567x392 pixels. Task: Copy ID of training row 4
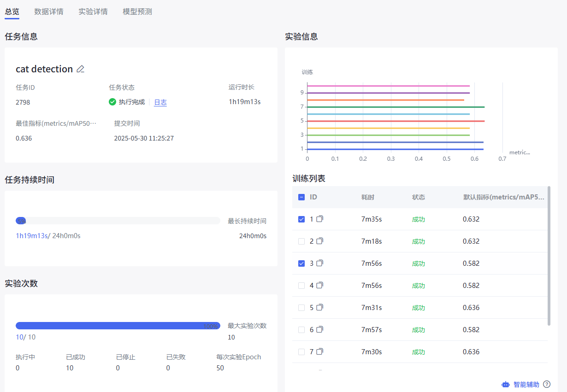coord(319,285)
